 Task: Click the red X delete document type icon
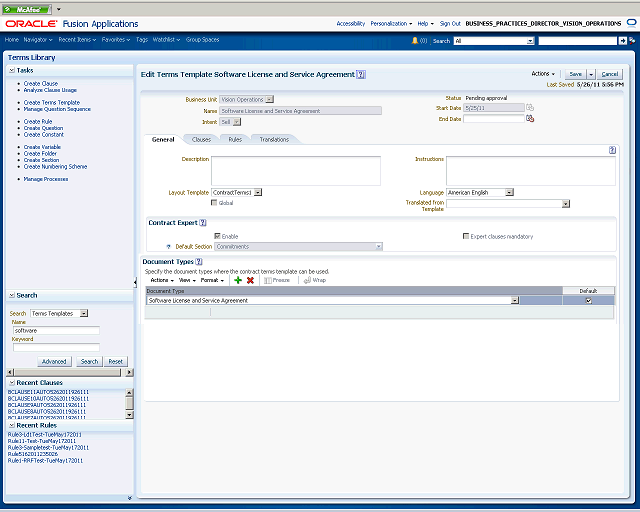[x=250, y=280]
